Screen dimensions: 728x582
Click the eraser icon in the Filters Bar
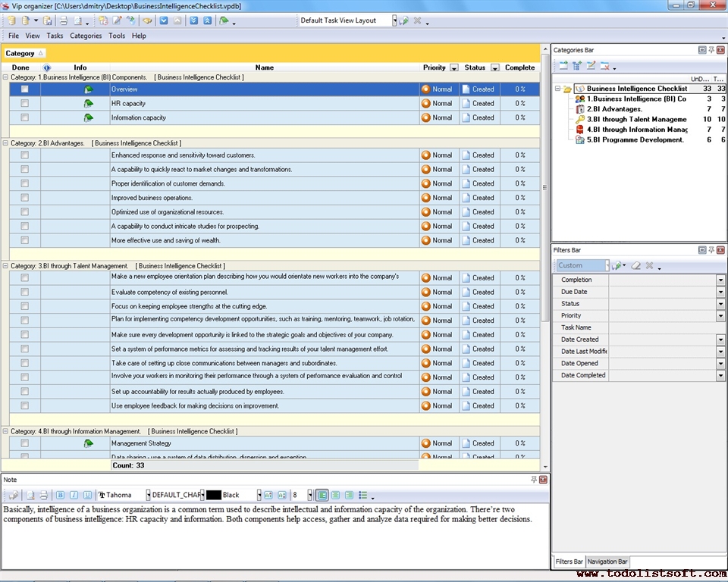click(636, 266)
